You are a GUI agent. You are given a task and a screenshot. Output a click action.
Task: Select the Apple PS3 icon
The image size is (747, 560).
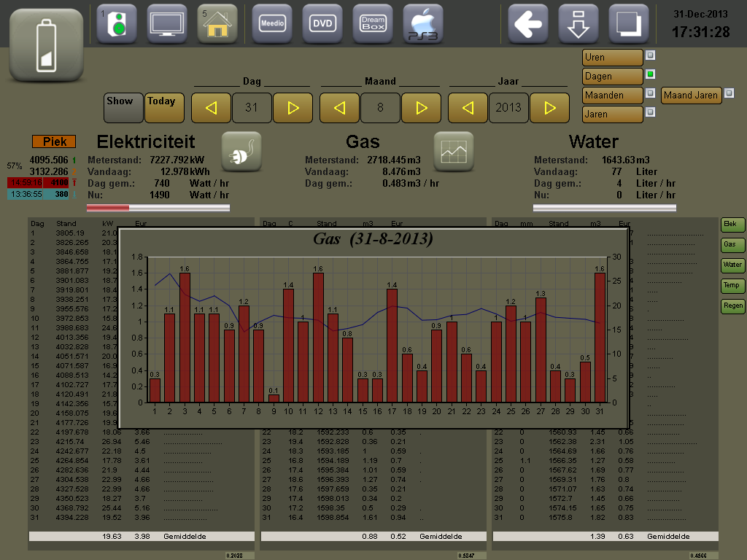pyautogui.click(x=423, y=23)
